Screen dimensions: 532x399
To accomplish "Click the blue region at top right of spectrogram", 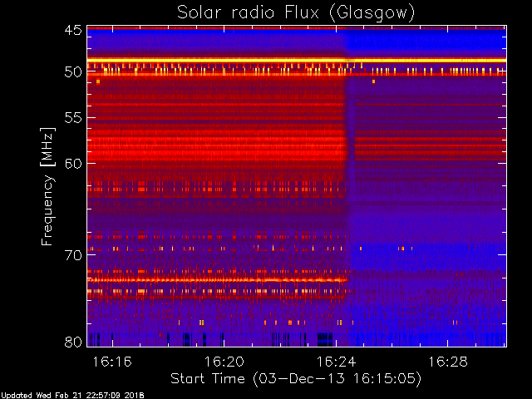I will [x=426, y=42].
